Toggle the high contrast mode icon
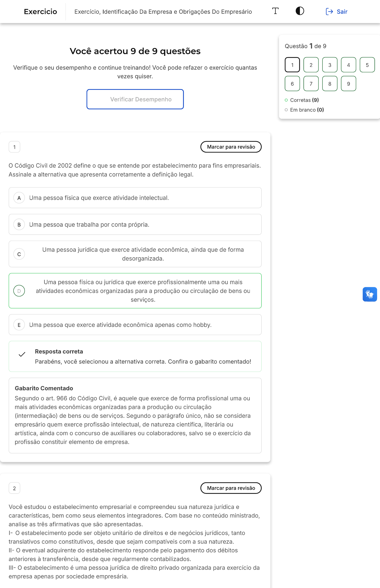This screenshot has width=380, height=588. pyautogui.click(x=300, y=11)
